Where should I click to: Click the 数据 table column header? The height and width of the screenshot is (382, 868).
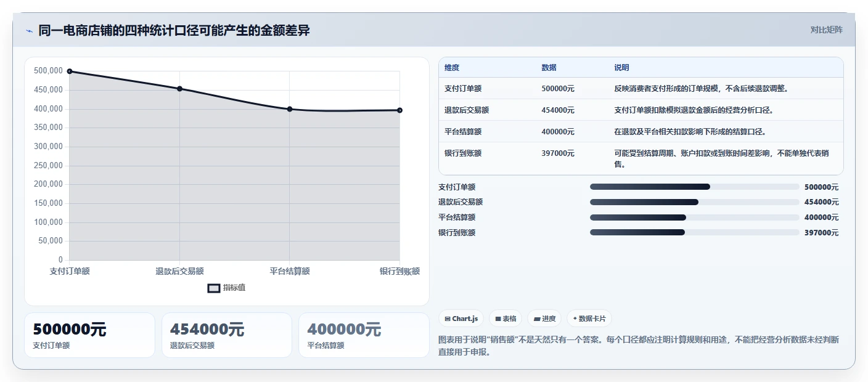click(x=549, y=68)
